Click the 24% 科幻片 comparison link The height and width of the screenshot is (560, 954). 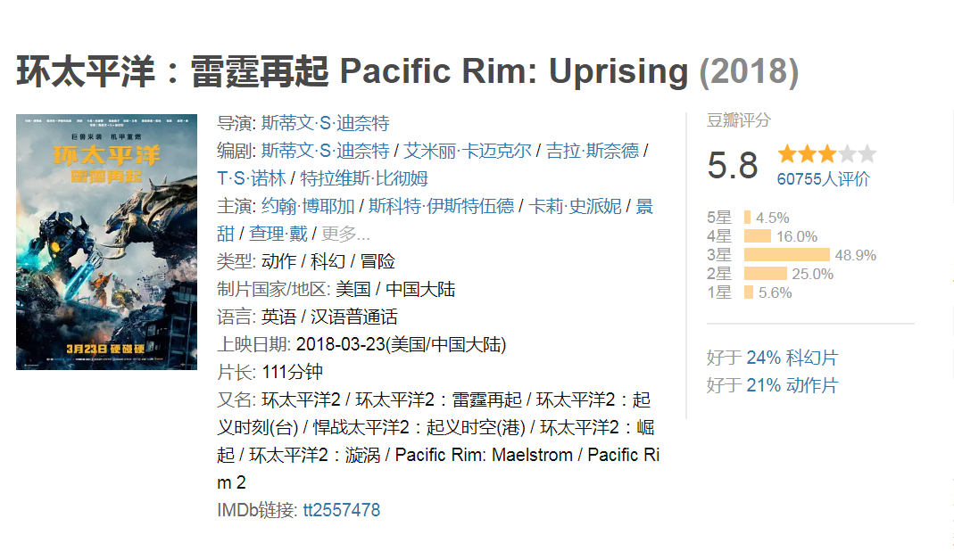(792, 358)
